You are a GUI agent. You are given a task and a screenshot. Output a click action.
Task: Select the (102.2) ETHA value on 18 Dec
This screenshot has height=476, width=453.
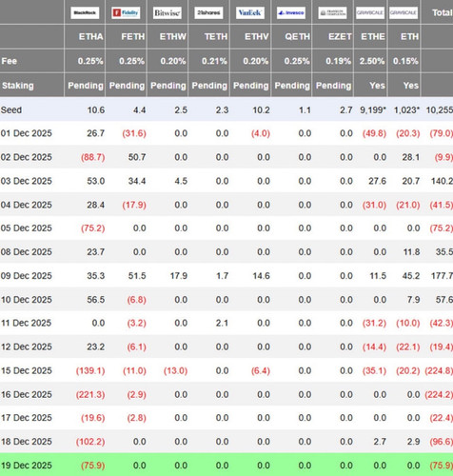pos(90,442)
